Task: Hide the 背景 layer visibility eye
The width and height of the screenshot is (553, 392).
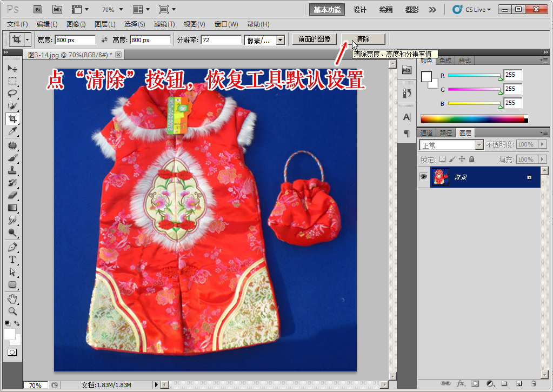Action: point(423,177)
